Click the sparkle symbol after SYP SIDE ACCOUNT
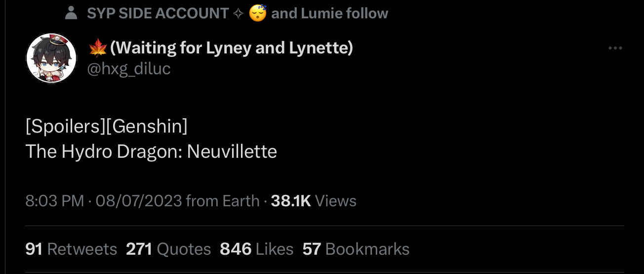The image size is (644, 274). [x=238, y=13]
